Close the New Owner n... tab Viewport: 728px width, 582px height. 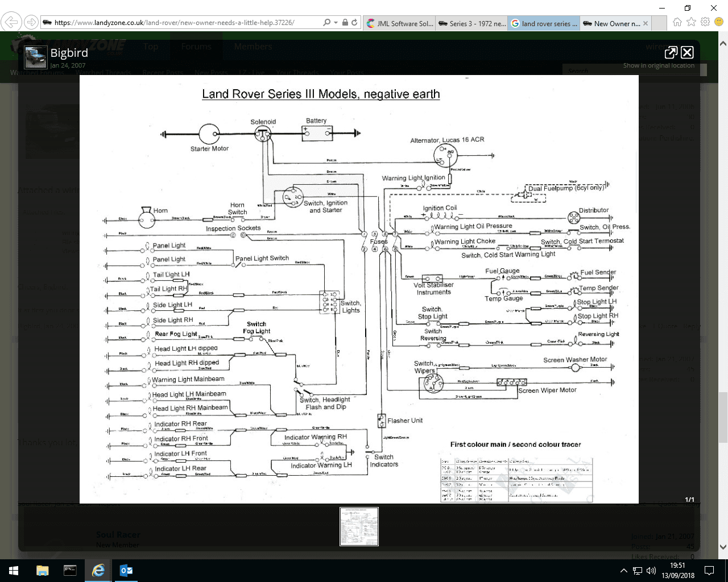646,23
